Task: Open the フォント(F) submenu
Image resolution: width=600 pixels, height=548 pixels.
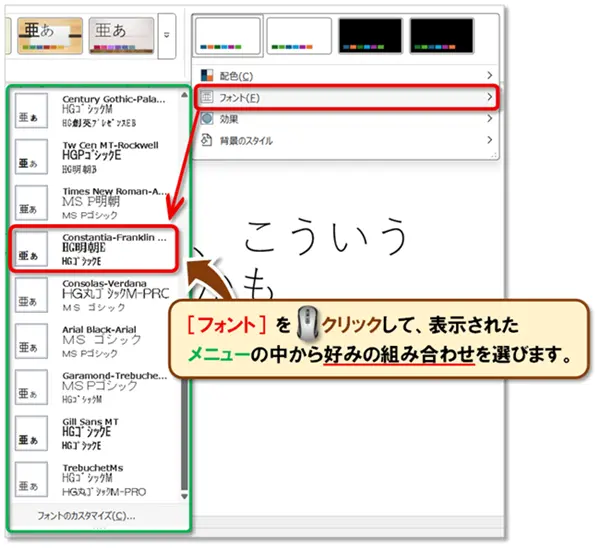Action: pyautogui.click(x=346, y=98)
